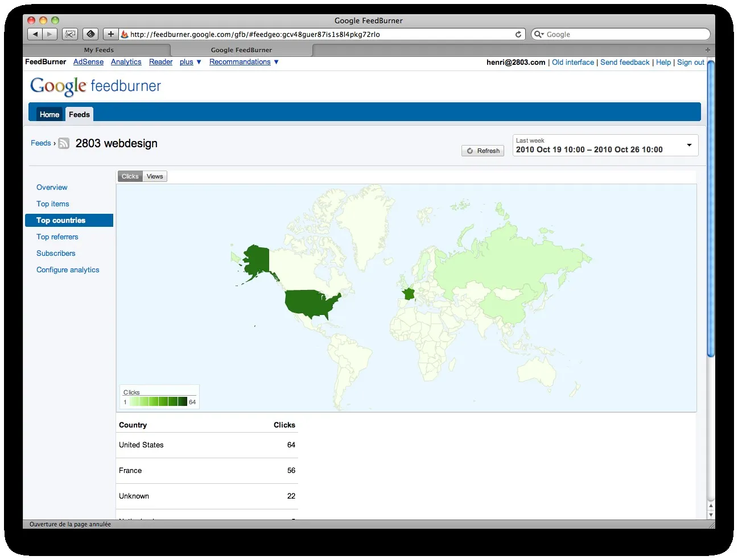The width and height of the screenshot is (738, 560).
Task: Go forward with the browser forward arrow
Action: pos(50,34)
